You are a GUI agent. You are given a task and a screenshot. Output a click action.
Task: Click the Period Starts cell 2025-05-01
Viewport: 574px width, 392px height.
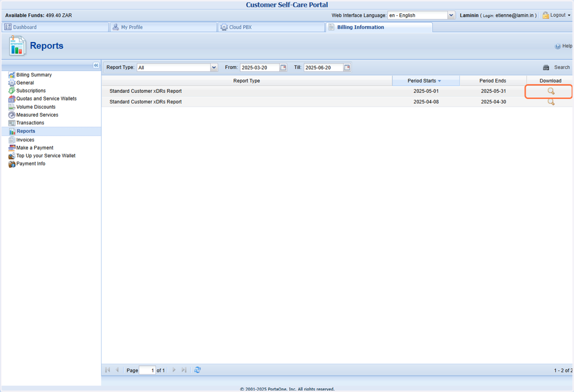coord(426,91)
